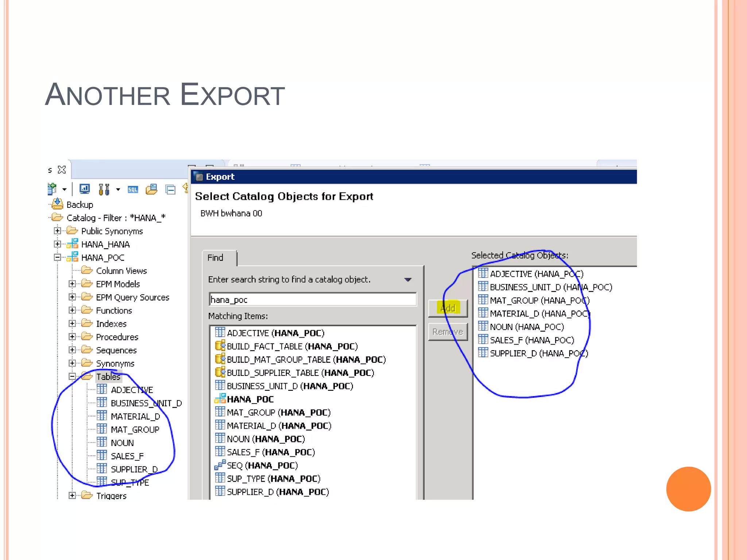Switch to the Find tab
Viewport: 747px width, 560px height.
click(219, 258)
